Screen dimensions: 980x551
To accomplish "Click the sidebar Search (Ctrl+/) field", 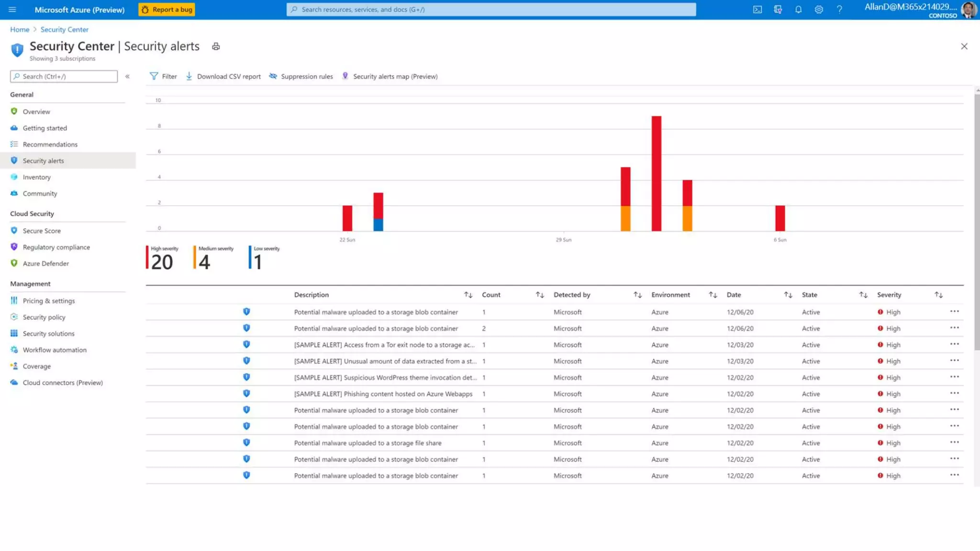I will click(x=64, y=77).
